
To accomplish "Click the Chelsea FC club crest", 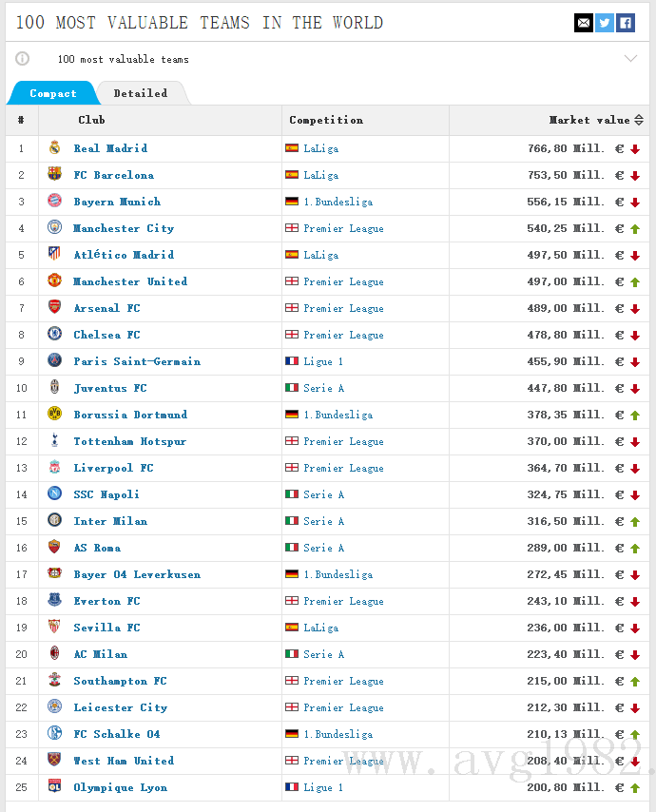I will [x=54, y=335].
